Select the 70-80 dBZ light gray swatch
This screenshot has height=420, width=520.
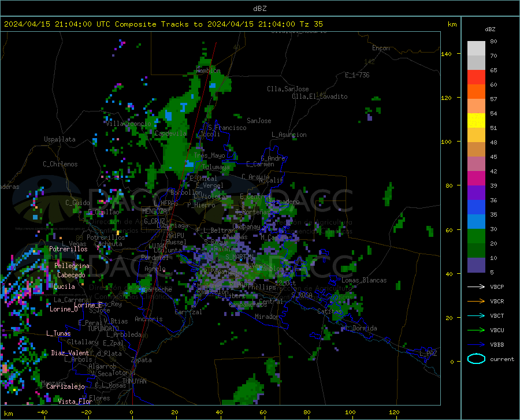pos(476,49)
